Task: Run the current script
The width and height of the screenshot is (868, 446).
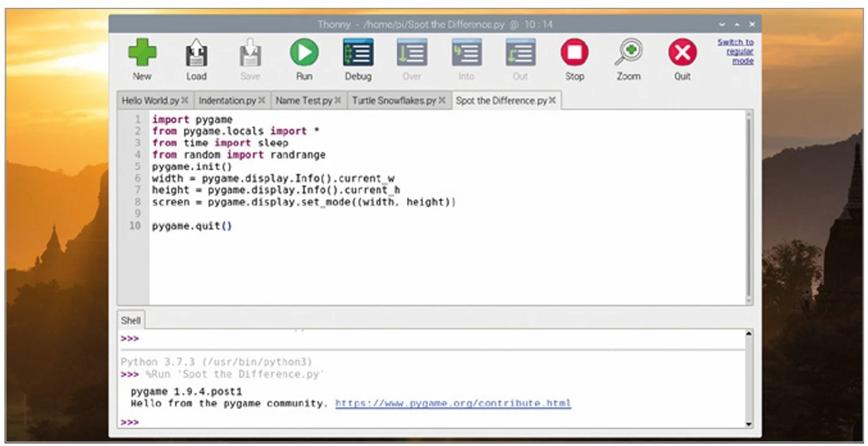Action: (304, 53)
